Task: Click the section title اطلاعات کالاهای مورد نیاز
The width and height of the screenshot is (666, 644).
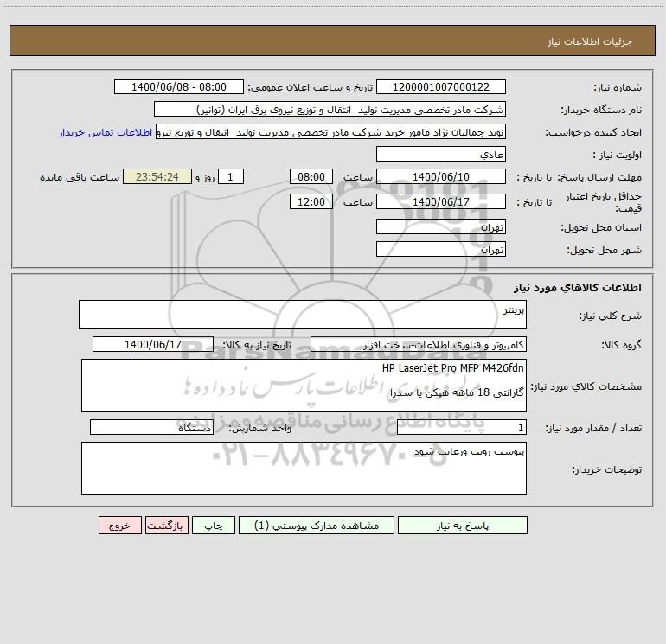Action: pos(578,288)
